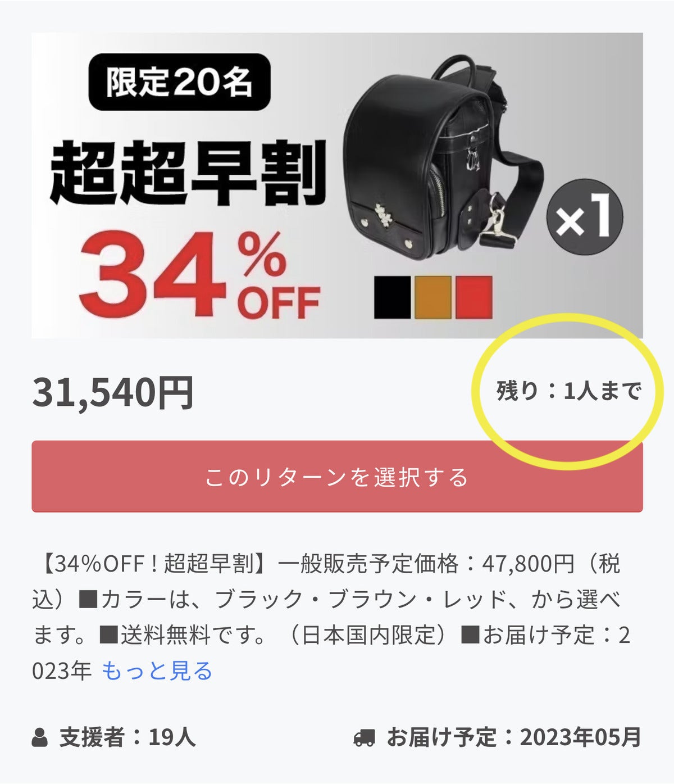Image resolution: width=674 pixels, height=784 pixels.
Task: Select the brown color swatch
Action: point(432,297)
